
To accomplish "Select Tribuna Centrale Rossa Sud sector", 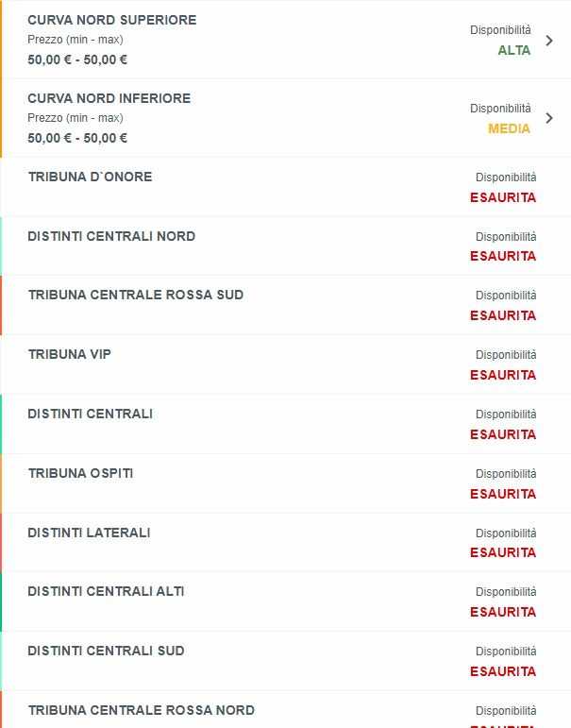I will pyautogui.click(x=136, y=295).
